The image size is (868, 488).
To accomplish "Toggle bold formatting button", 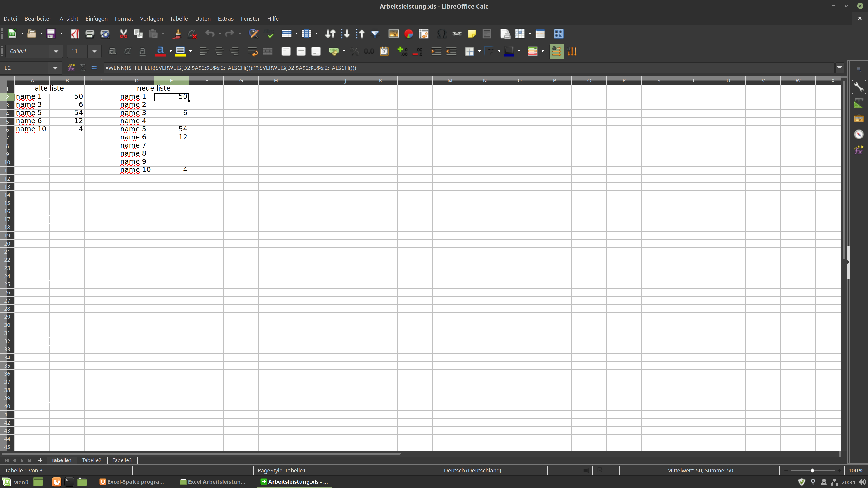I will 112,51.
